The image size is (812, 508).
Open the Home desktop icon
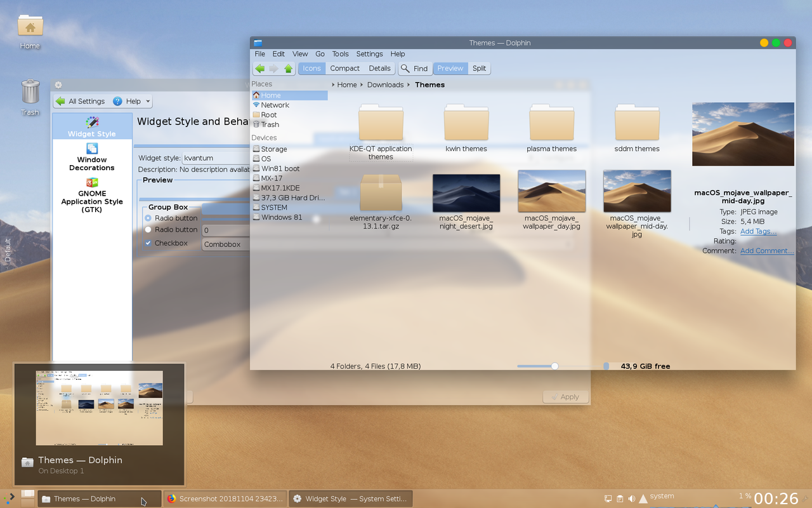pos(30,32)
